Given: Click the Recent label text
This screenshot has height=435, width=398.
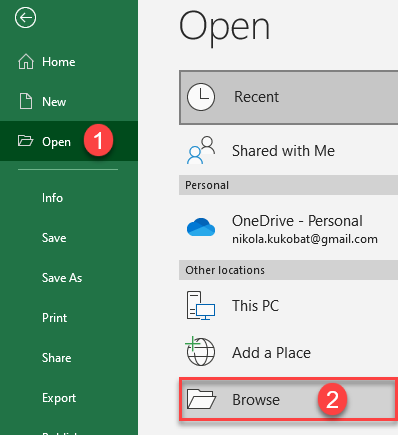Looking at the screenshot, I should tap(257, 97).
